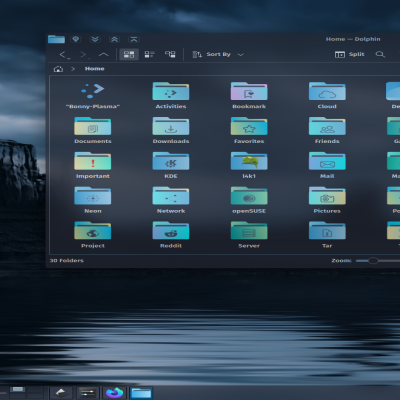Go up to the parent folder
400x400 pixels.
pyautogui.click(x=104, y=54)
